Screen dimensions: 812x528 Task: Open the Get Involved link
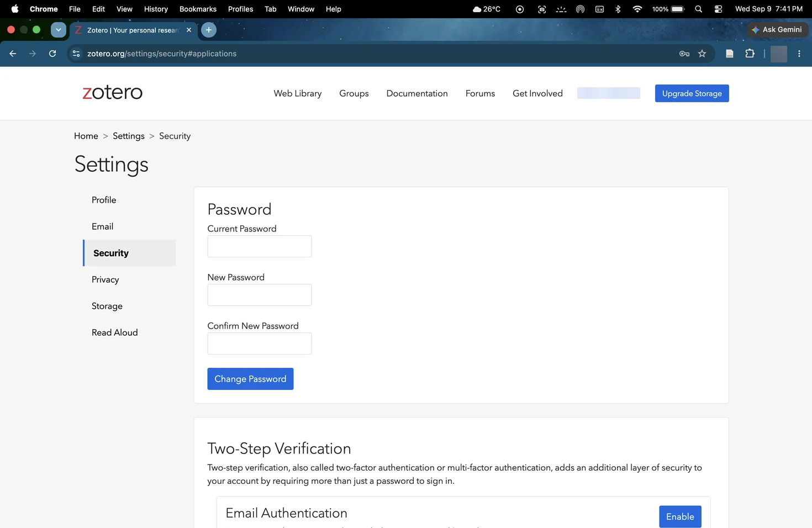coord(537,93)
